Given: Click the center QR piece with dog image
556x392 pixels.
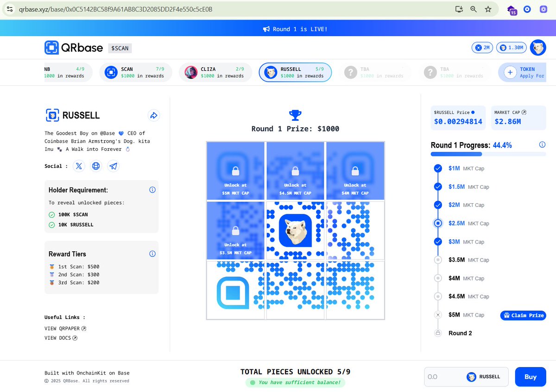Looking at the screenshot, I should coord(295,230).
